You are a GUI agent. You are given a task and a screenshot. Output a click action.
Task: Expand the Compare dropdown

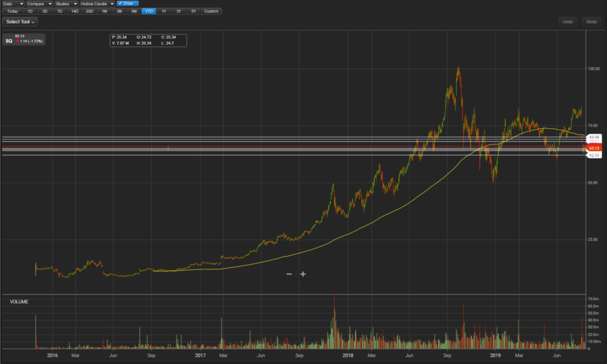(x=39, y=4)
